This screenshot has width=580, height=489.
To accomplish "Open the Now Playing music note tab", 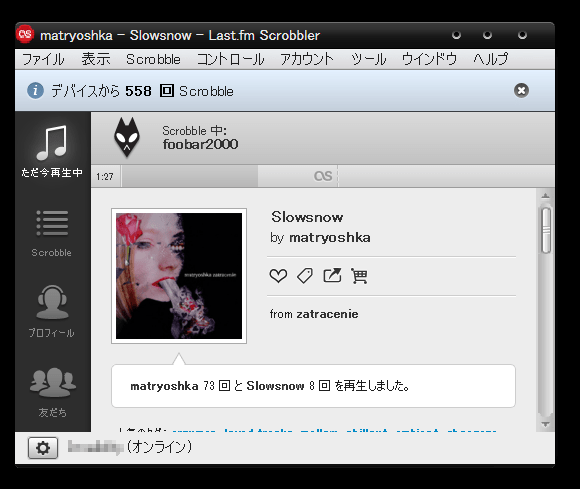I will coord(52,151).
